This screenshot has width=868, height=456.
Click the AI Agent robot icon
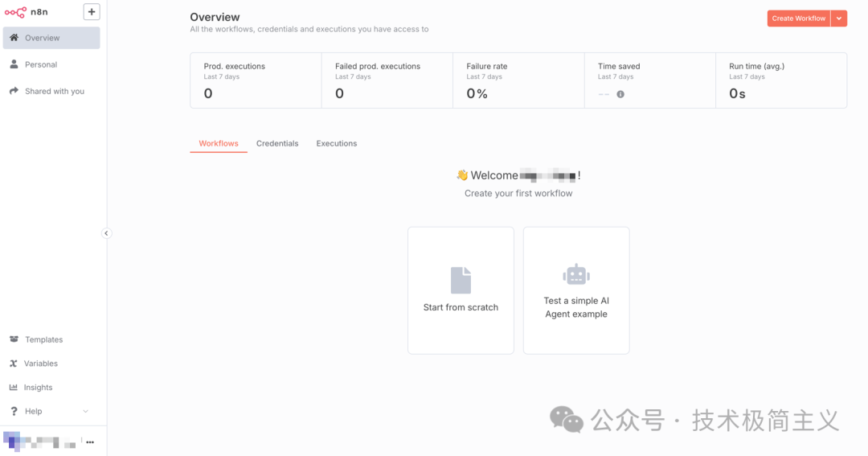click(x=576, y=274)
